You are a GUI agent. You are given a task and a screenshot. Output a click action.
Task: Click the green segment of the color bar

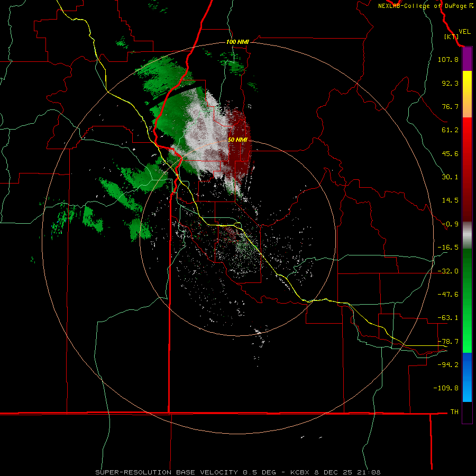[467, 300]
